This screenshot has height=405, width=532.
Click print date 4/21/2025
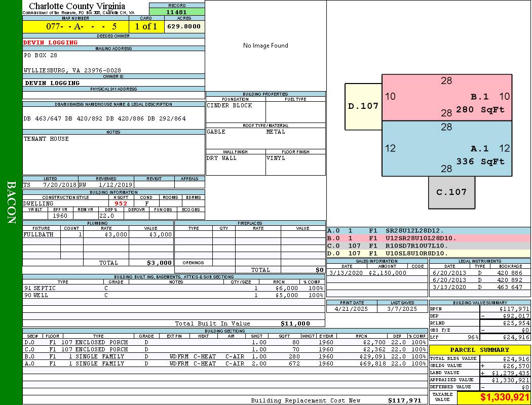(x=351, y=309)
